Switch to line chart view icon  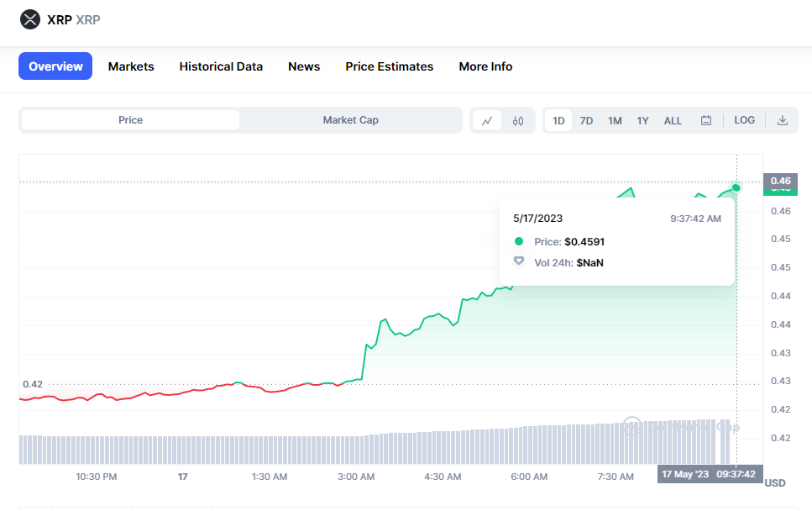tap(487, 121)
